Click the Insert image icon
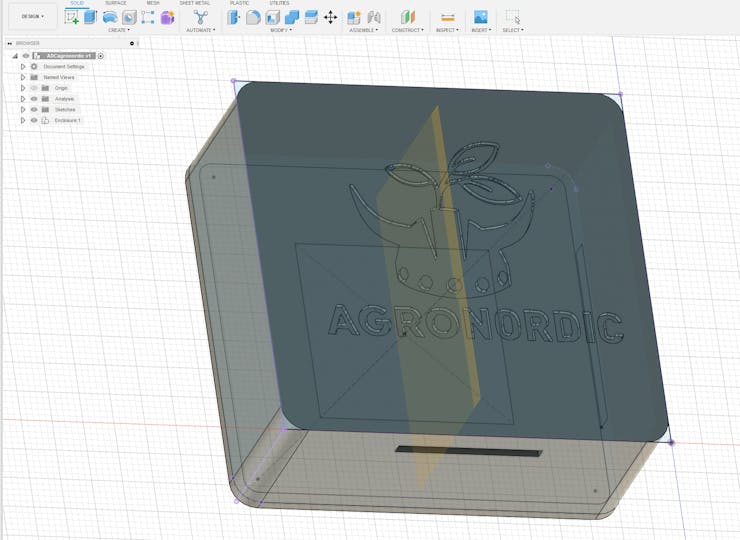 pos(481,17)
